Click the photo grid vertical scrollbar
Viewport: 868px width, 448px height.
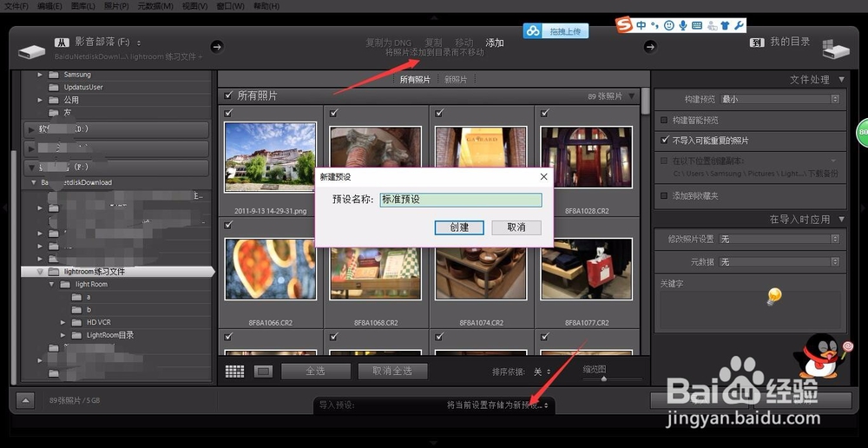646,101
